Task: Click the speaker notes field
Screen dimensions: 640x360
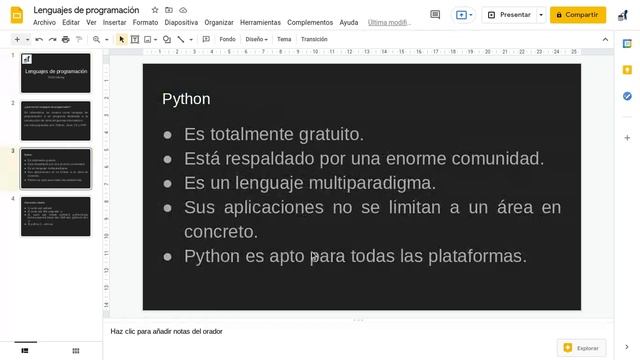Action: pyautogui.click(x=358, y=331)
